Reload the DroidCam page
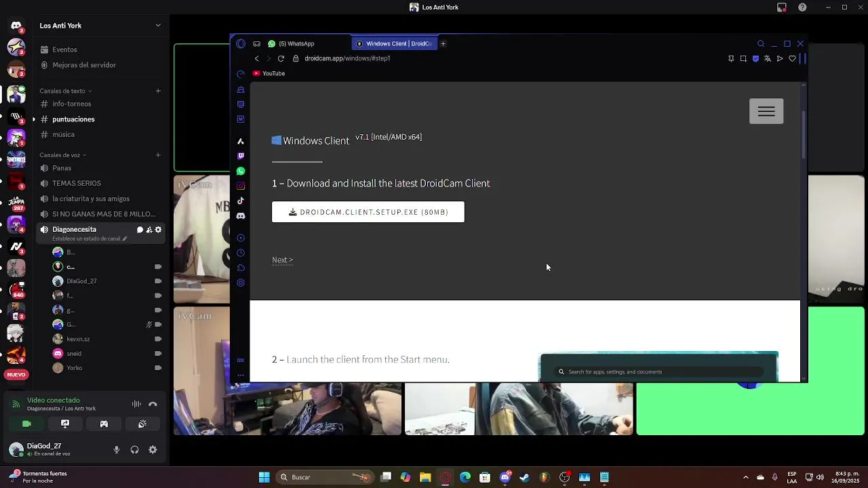This screenshot has height=488, width=868. 281,58
